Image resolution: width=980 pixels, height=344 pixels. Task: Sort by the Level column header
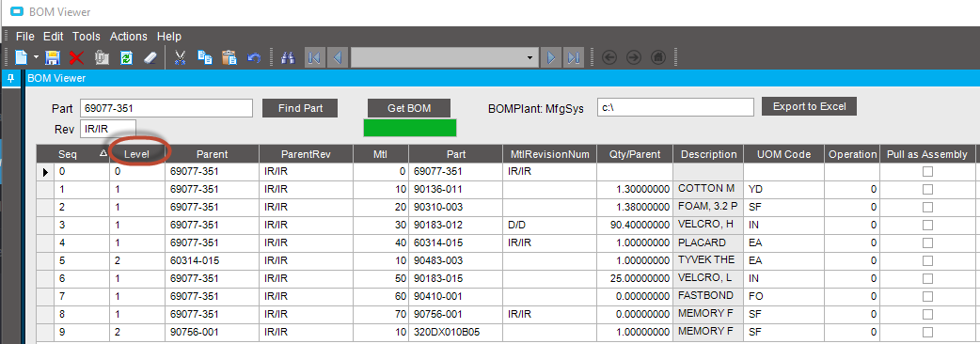coord(137,154)
